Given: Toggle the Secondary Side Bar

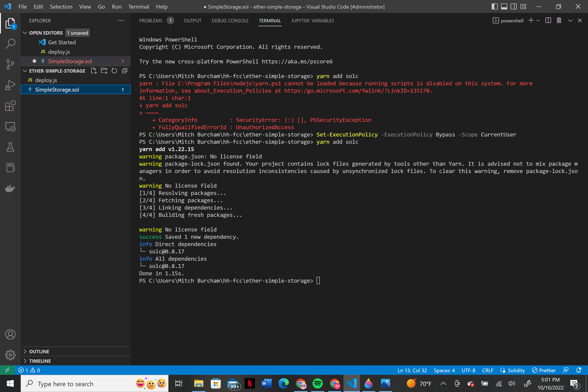Looking at the screenshot, I should (x=513, y=6).
